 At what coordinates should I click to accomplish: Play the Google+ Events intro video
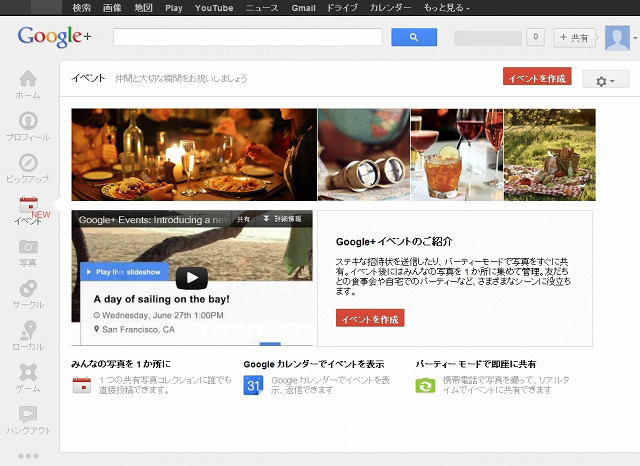click(x=192, y=277)
